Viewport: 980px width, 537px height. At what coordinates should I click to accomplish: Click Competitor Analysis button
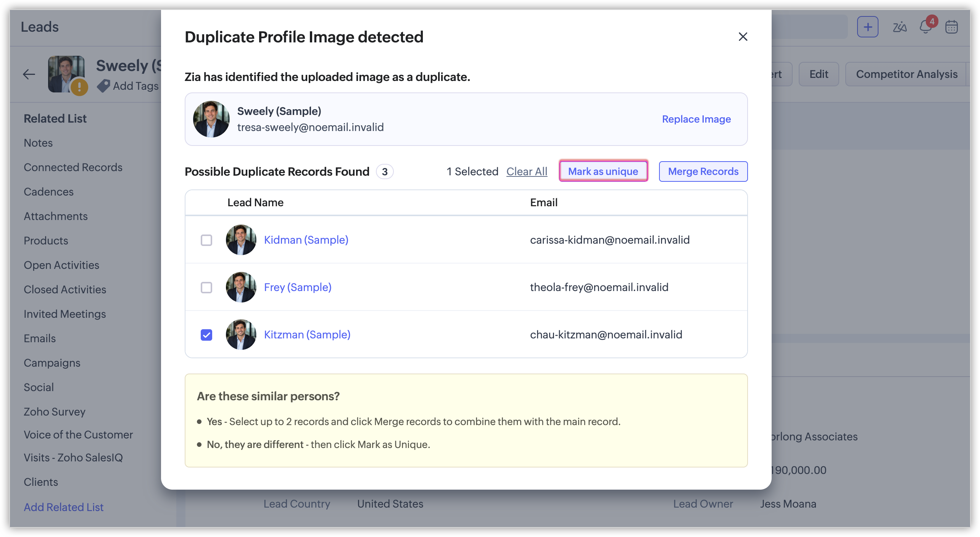(907, 74)
